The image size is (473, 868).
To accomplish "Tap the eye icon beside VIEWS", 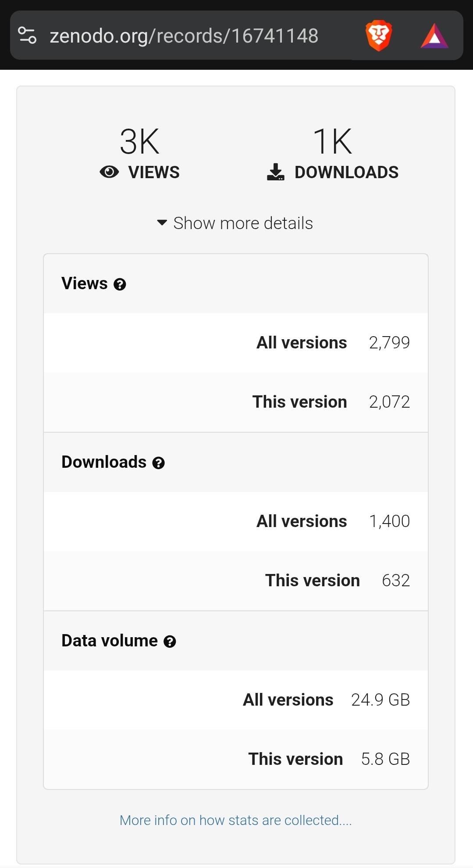I will [x=109, y=172].
